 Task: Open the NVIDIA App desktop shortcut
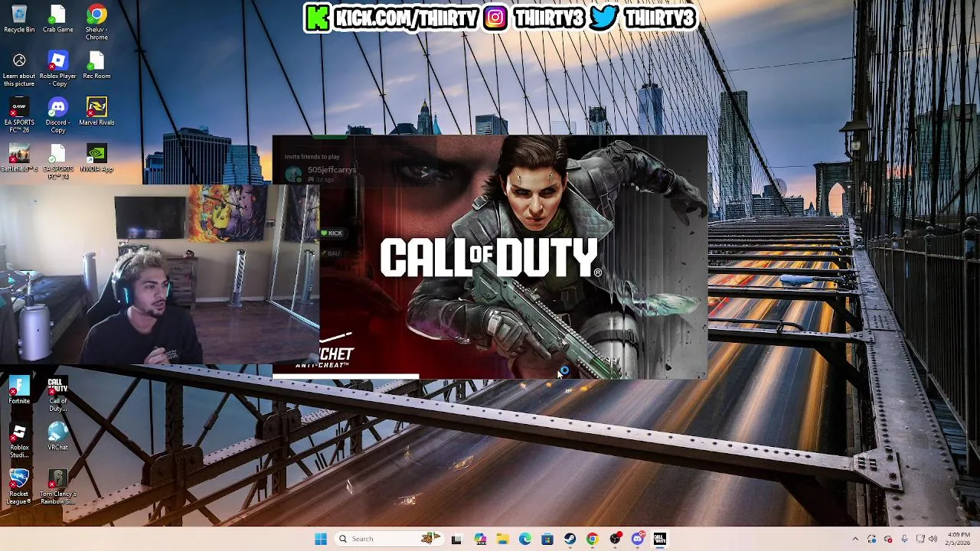[96, 158]
